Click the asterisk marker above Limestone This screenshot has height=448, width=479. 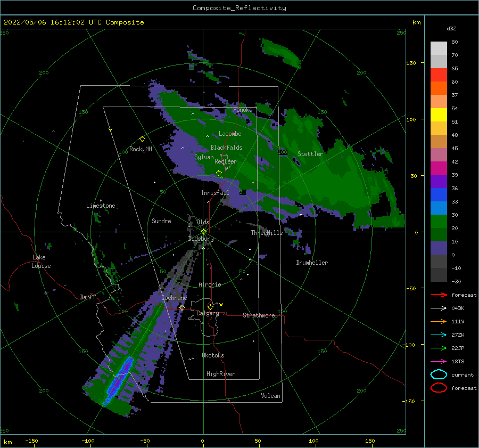click(x=101, y=201)
